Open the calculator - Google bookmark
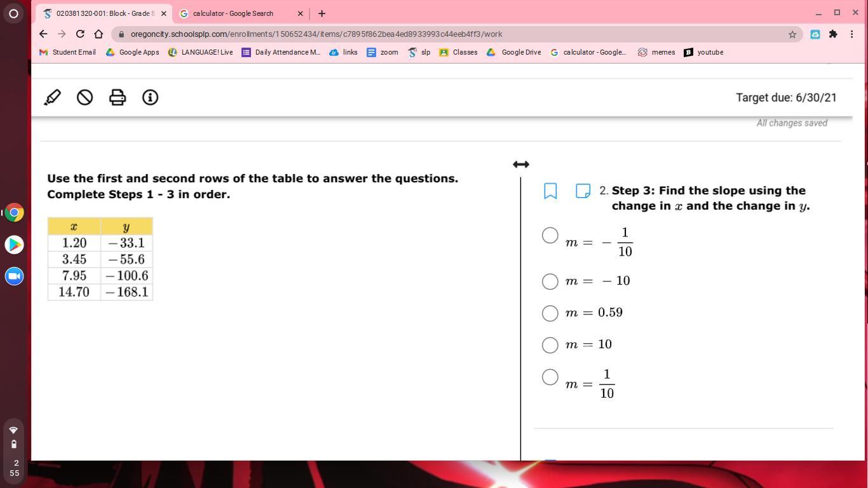This screenshot has height=488, width=868. pyautogui.click(x=588, y=52)
